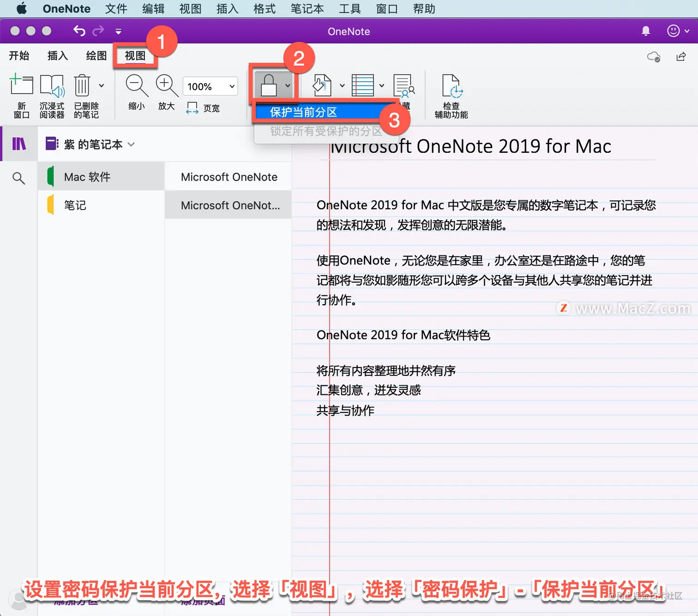Viewport: 698px width, 616px height.
Task: Expand the password protection lock dropdown arrow
Action: [288, 85]
